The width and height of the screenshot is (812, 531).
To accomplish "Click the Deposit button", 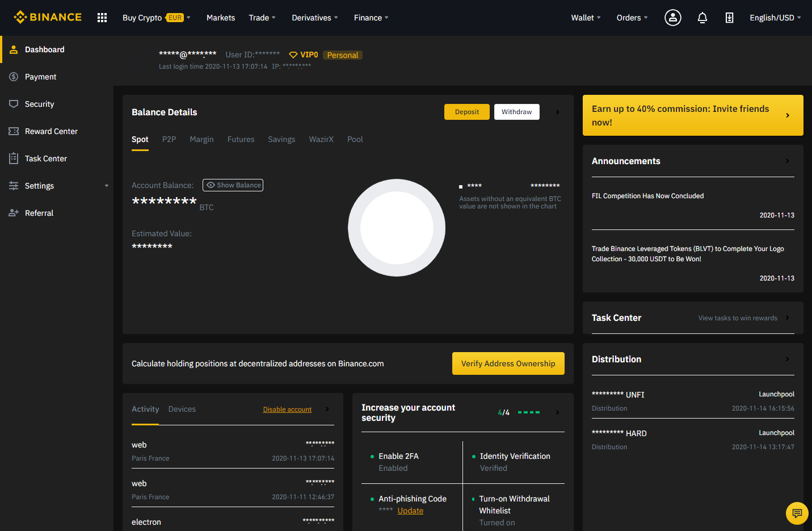I will click(466, 112).
